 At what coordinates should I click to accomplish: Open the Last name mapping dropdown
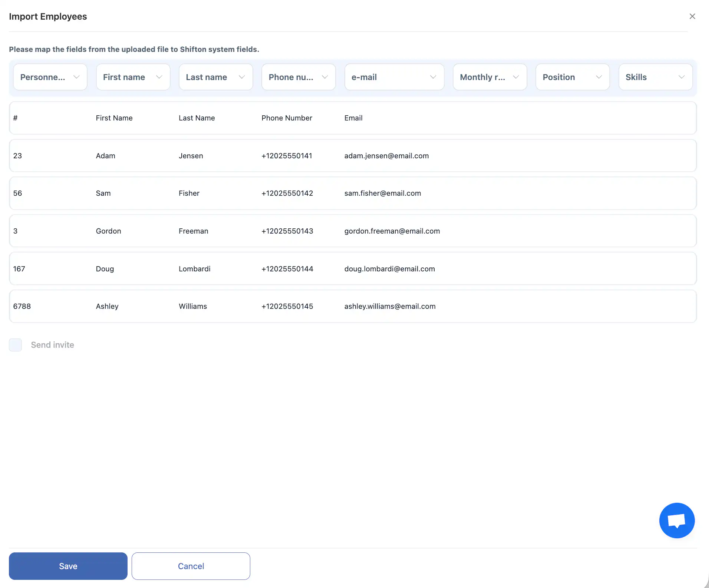tap(215, 77)
